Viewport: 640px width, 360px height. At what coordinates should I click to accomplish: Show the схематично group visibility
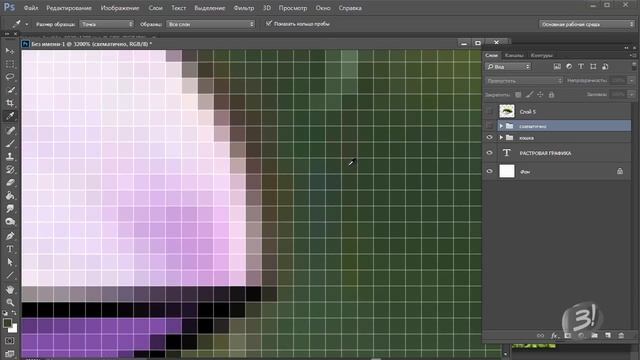490,126
